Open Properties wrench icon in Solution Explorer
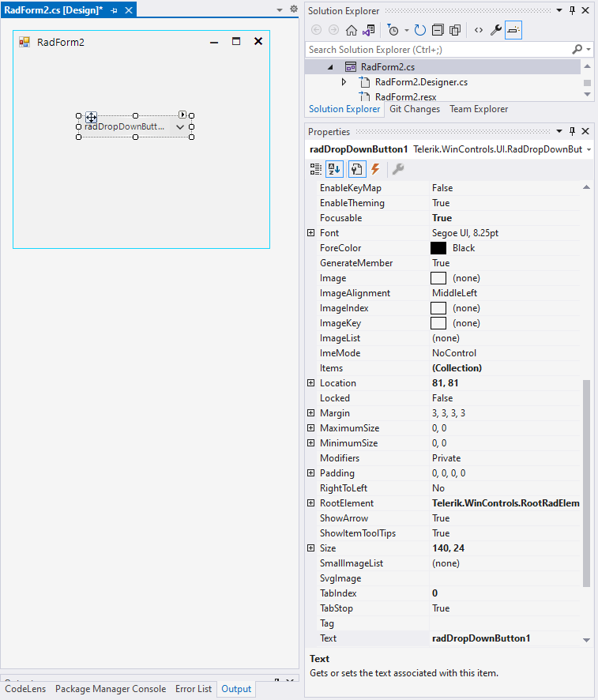This screenshot has height=700, width=598. (496, 30)
